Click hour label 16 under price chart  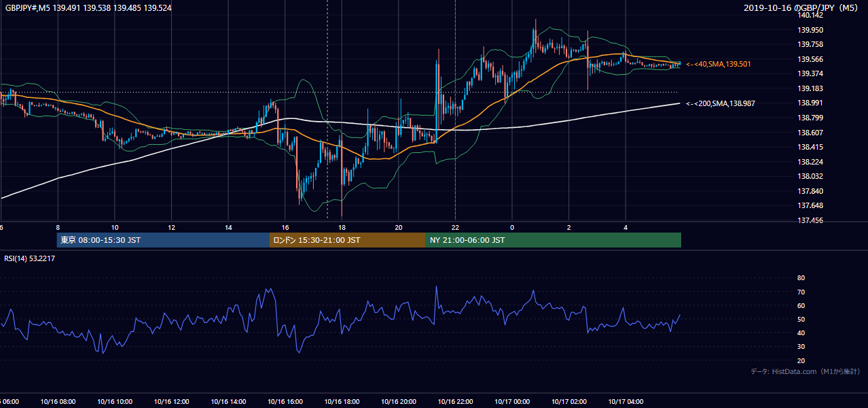pyautogui.click(x=285, y=228)
